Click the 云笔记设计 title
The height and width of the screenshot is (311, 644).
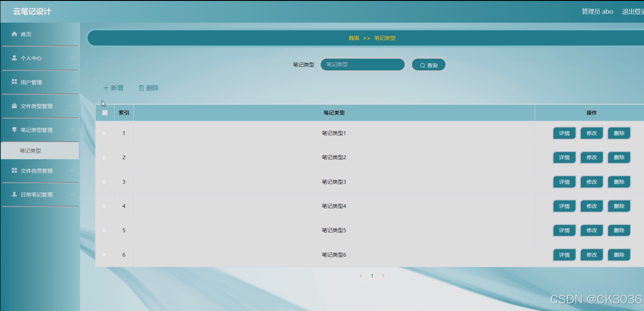pos(32,12)
